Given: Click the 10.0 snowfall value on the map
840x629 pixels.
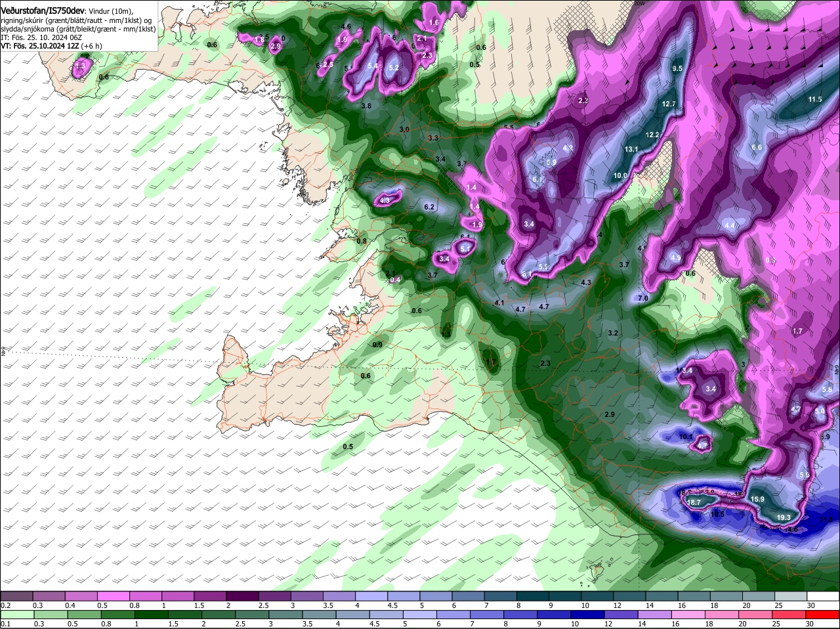Looking at the screenshot, I should coord(620,176).
